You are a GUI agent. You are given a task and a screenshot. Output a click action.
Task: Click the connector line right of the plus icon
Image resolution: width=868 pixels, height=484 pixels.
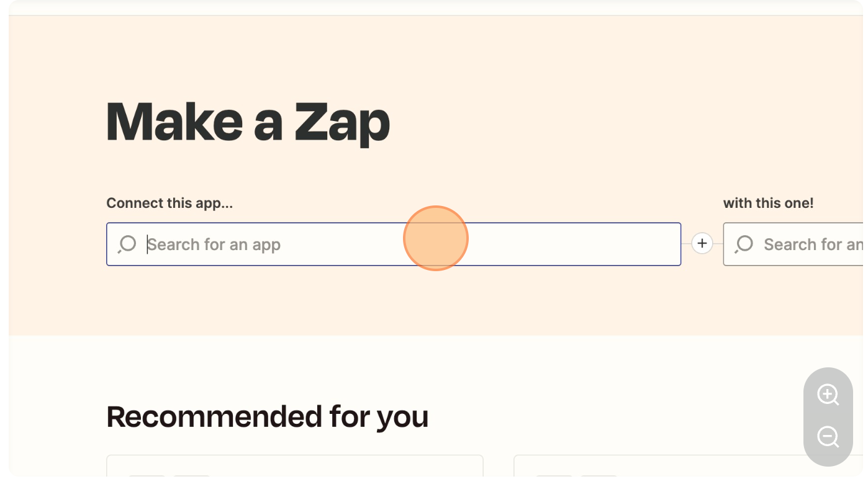click(718, 244)
